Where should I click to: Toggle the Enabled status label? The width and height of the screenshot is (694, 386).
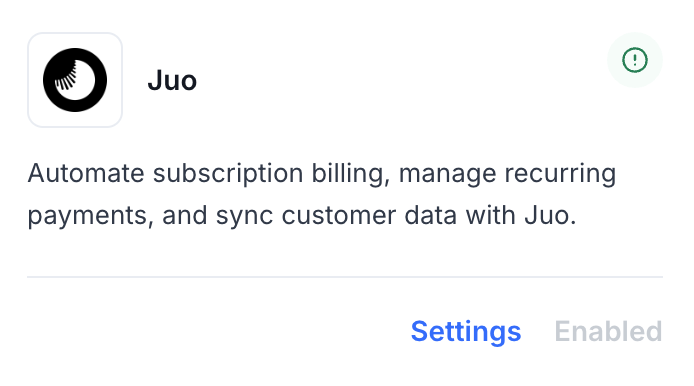pyautogui.click(x=608, y=331)
